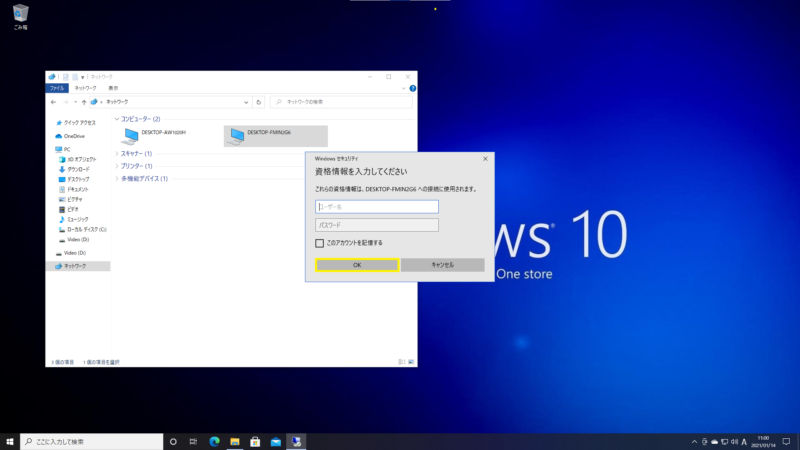Open the Recycle Bin desktop icon
This screenshot has height=450, width=800.
[x=20, y=17]
